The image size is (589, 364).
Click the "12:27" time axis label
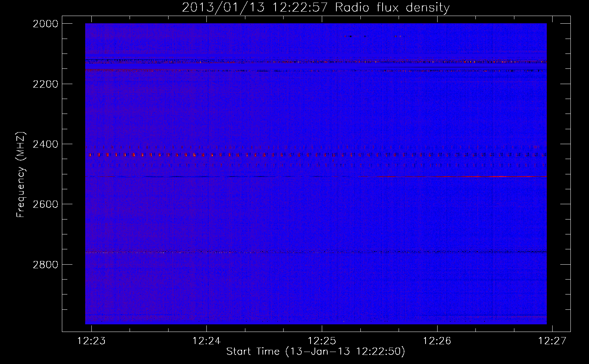click(x=552, y=341)
